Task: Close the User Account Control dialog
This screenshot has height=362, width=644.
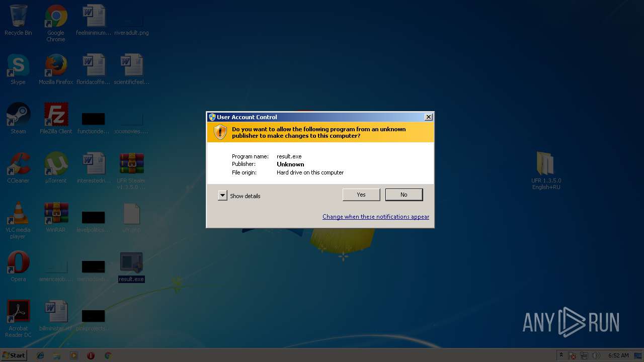Action: 428,117
